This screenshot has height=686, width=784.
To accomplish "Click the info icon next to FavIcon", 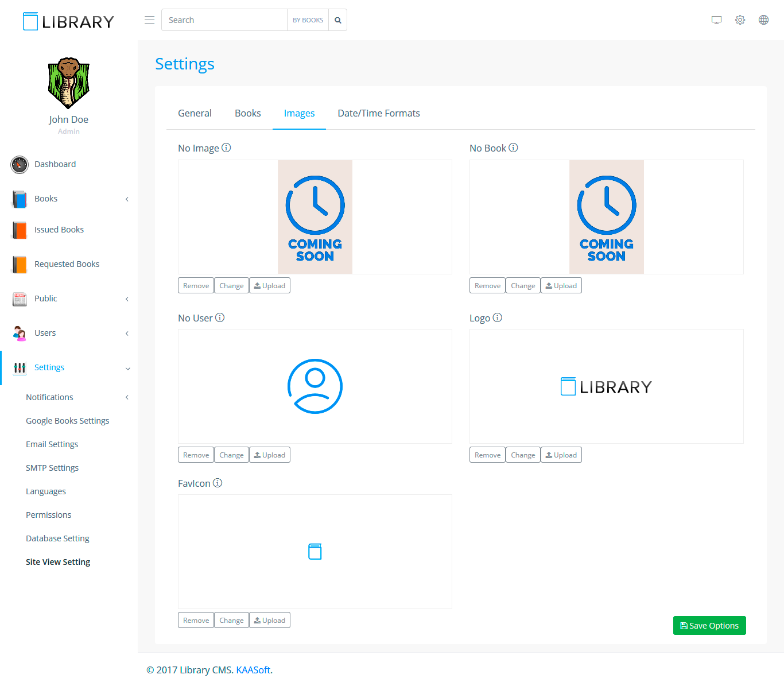I will (218, 483).
